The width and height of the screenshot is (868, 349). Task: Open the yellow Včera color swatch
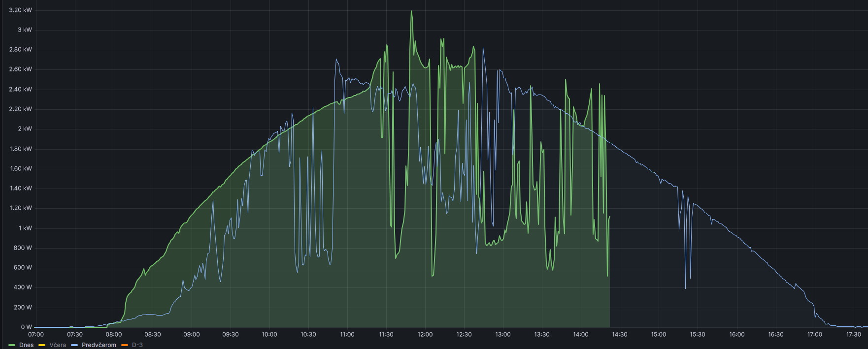42,345
